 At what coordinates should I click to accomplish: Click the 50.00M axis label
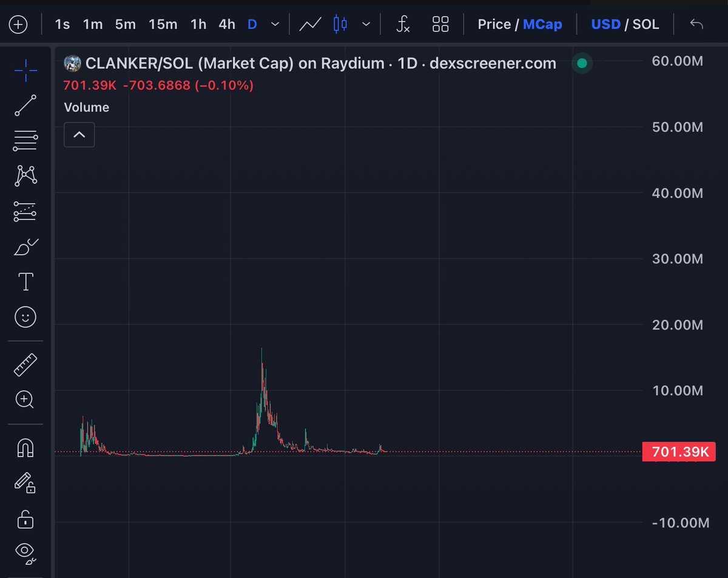click(x=677, y=127)
